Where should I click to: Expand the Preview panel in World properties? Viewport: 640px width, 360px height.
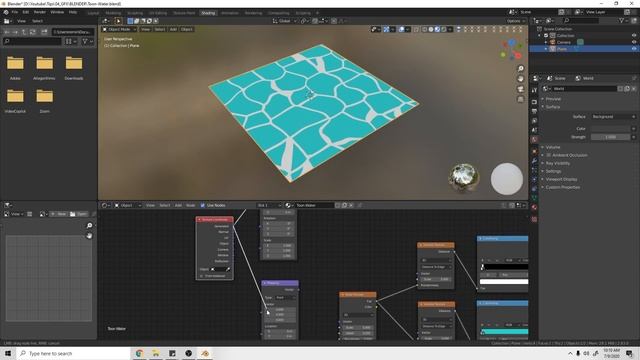point(553,99)
